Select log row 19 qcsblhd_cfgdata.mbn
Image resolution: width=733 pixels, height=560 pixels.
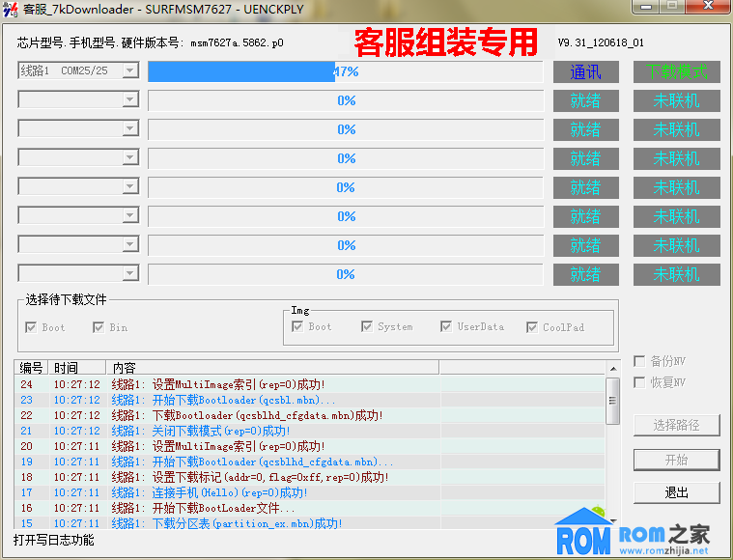(x=309, y=462)
